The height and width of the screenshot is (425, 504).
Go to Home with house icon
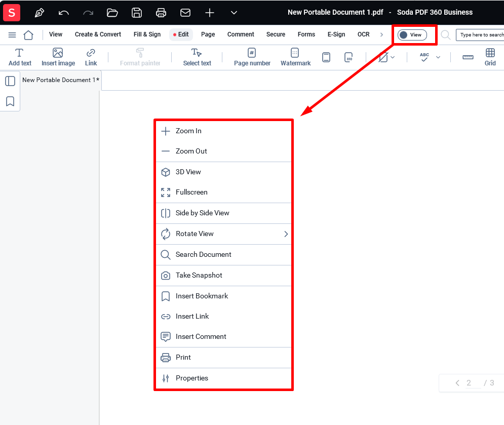click(x=28, y=35)
